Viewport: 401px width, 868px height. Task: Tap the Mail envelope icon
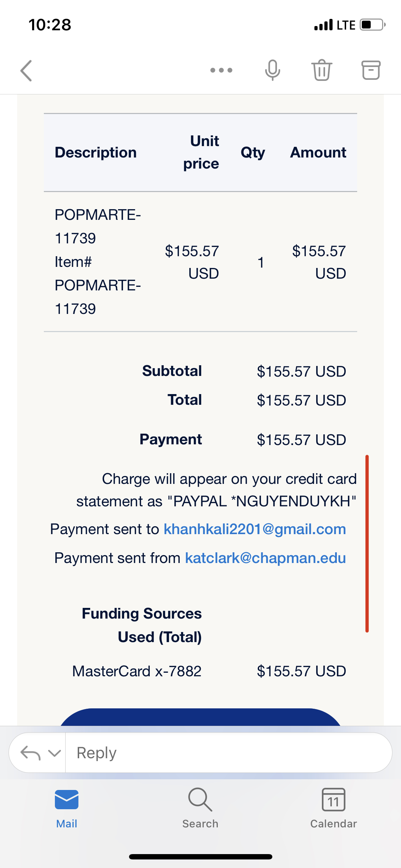click(x=67, y=800)
